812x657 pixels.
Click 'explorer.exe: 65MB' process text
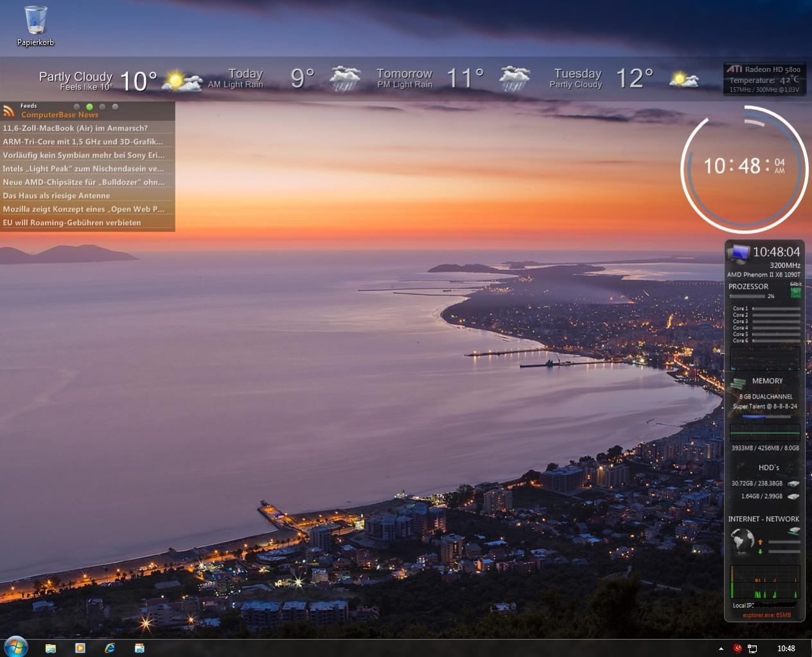pos(766,615)
